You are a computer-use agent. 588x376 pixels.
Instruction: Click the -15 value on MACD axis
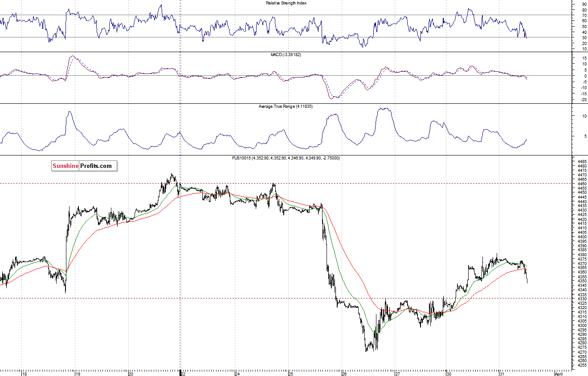click(x=584, y=94)
